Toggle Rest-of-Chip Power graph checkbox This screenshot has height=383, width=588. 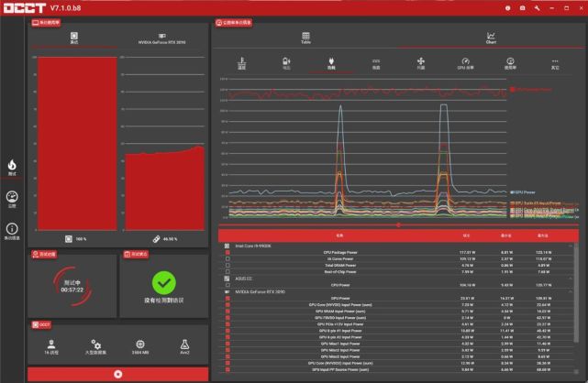click(x=227, y=271)
